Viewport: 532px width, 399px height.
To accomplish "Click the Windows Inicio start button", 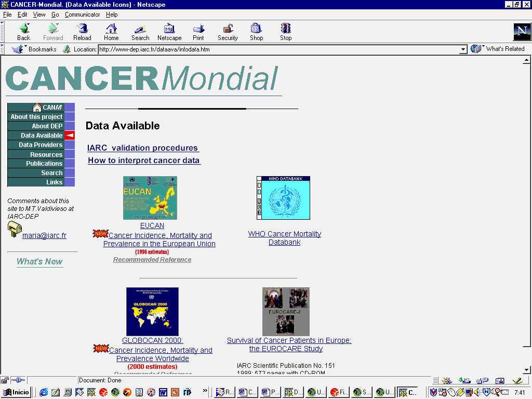I will (x=17, y=392).
